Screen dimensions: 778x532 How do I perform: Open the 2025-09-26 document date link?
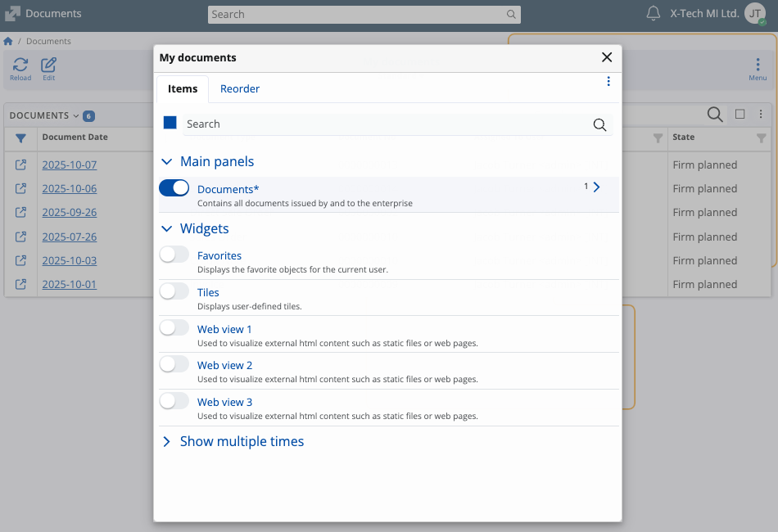tap(70, 212)
